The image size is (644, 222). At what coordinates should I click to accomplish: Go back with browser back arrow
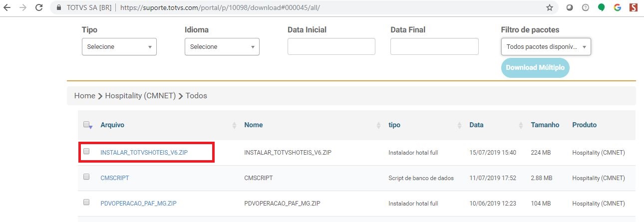(7, 8)
